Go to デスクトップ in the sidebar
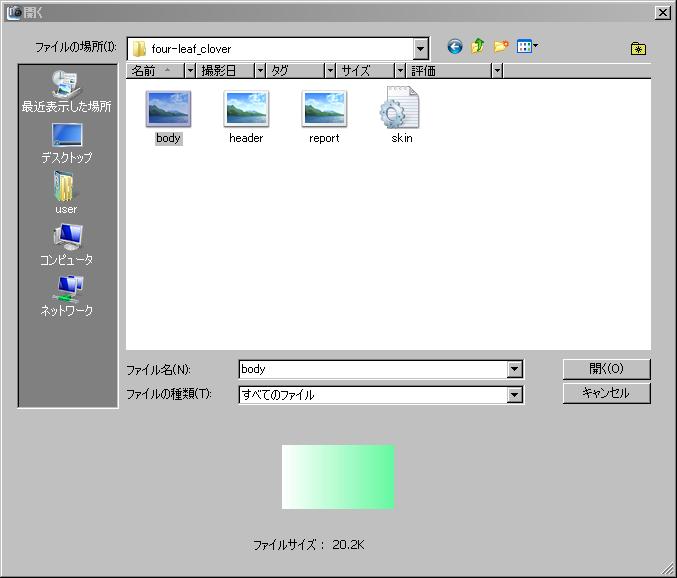The width and height of the screenshot is (677, 578). pos(66,143)
